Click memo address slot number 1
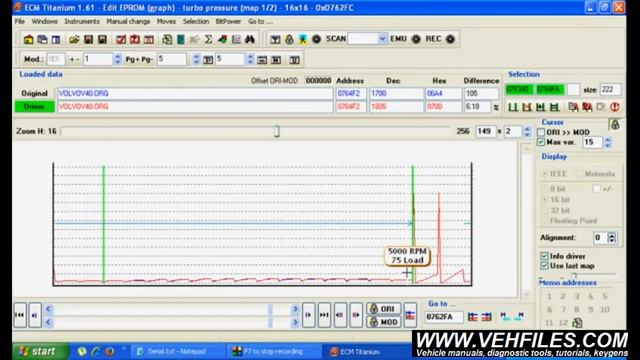The image size is (640, 360). (549, 296)
